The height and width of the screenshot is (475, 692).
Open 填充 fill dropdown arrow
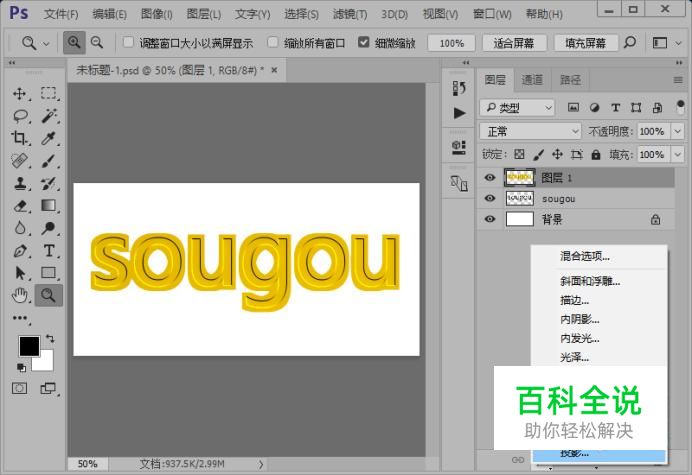coord(677,155)
